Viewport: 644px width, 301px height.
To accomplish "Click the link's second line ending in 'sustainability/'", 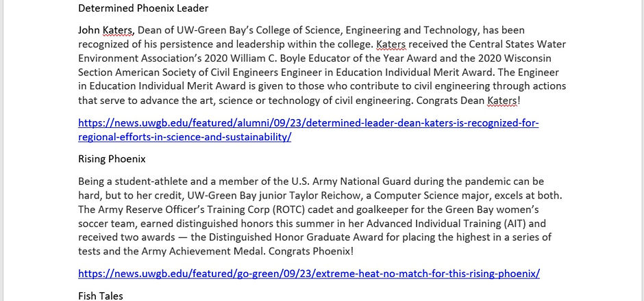I will pos(185,137).
